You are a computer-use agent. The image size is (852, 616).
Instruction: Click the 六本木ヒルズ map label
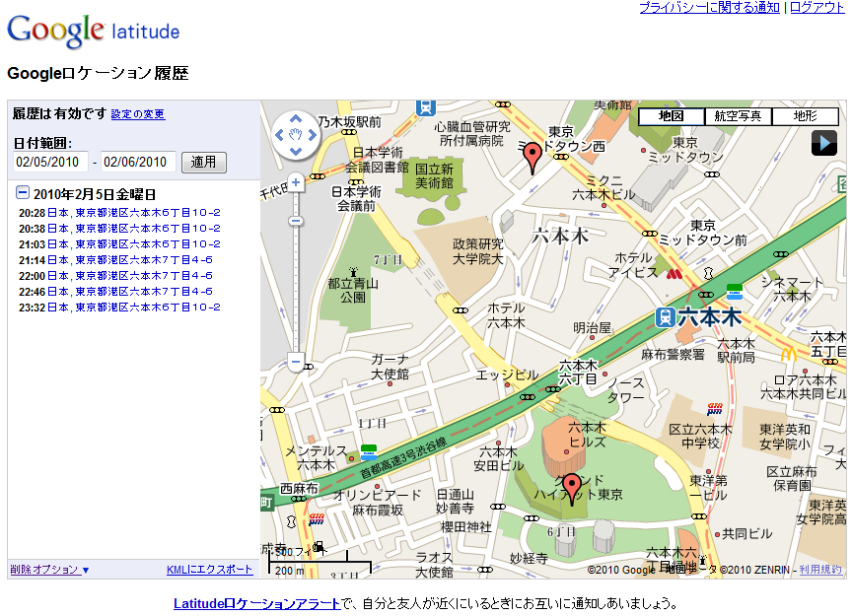click(587, 435)
